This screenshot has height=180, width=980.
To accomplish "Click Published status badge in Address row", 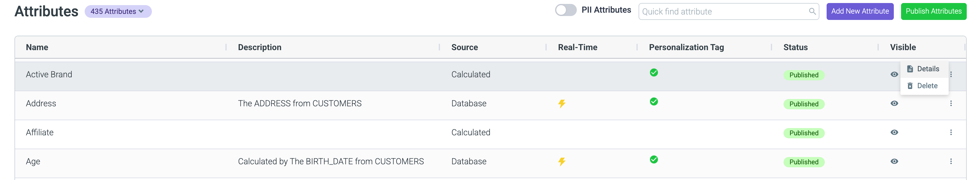I will 803,104.
